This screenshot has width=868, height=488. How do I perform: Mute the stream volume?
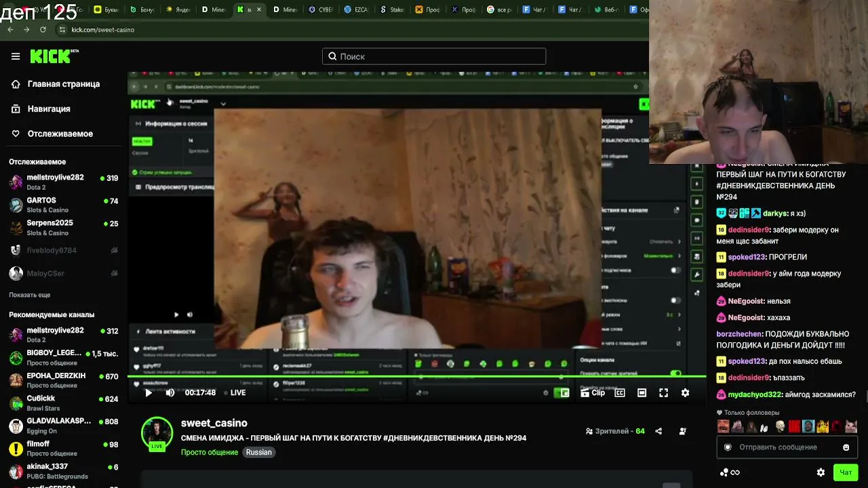pyautogui.click(x=170, y=392)
